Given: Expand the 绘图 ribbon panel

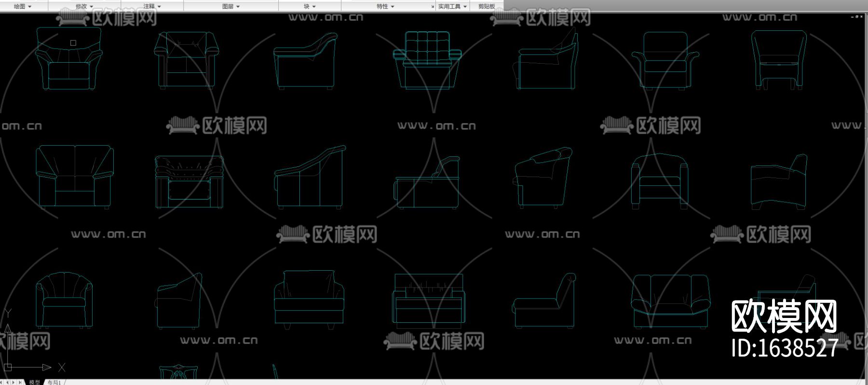Looking at the screenshot, I should (23, 6).
